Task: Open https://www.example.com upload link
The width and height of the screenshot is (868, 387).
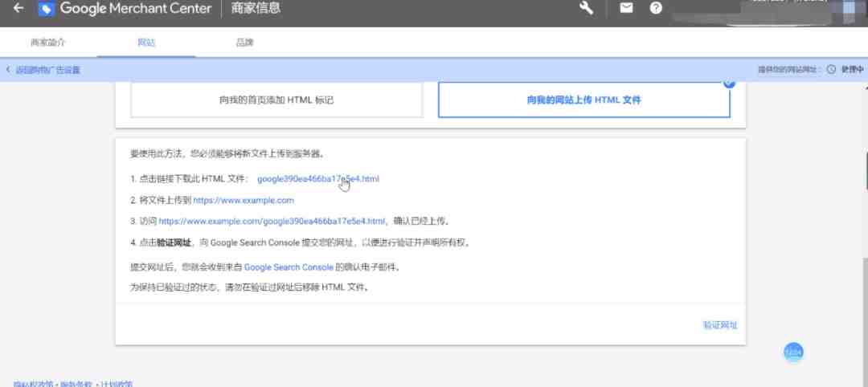Action: [244, 200]
